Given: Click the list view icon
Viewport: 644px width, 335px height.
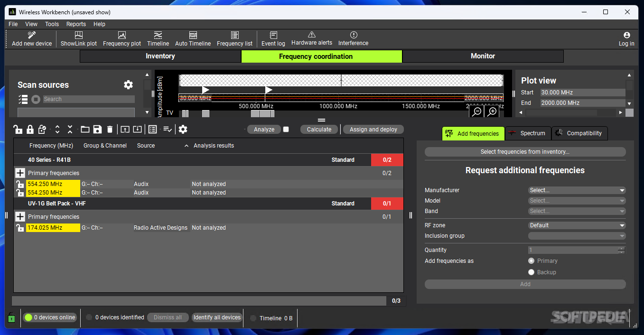Looking at the screenshot, I should (x=152, y=129).
